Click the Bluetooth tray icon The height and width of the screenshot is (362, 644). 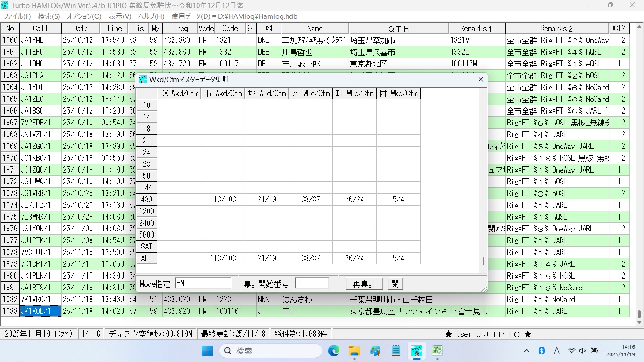[542, 351]
